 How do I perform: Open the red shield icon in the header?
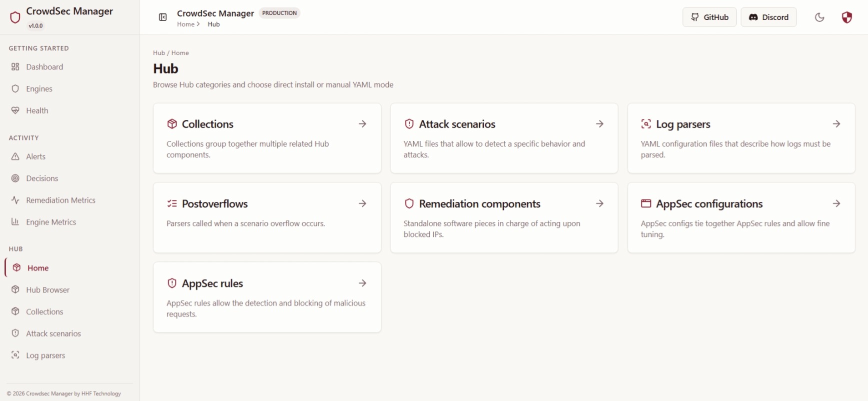[x=846, y=17]
